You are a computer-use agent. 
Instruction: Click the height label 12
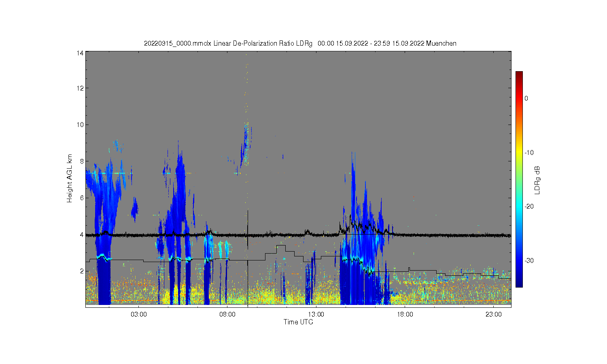[81, 88]
